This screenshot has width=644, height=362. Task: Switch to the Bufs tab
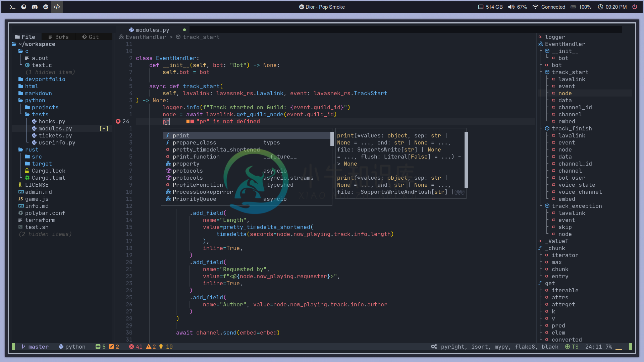click(58, 37)
